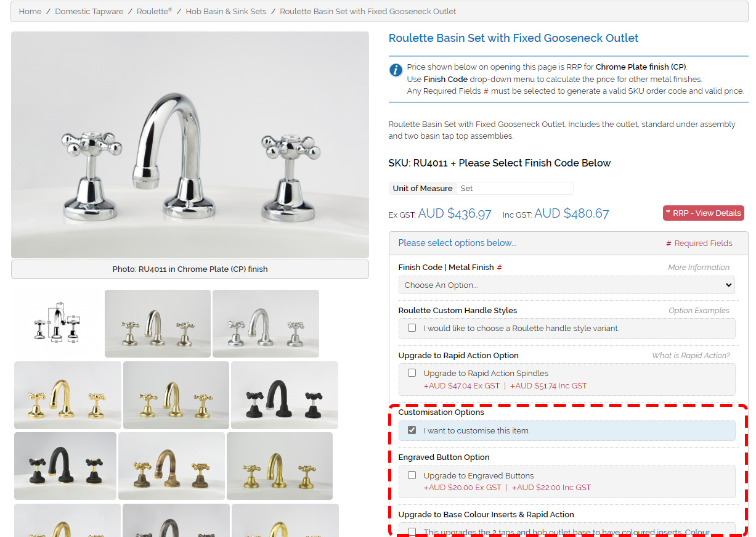Check Upgrade to Engraved Buttons option
This screenshot has height=537, width=756.
(x=412, y=475)
